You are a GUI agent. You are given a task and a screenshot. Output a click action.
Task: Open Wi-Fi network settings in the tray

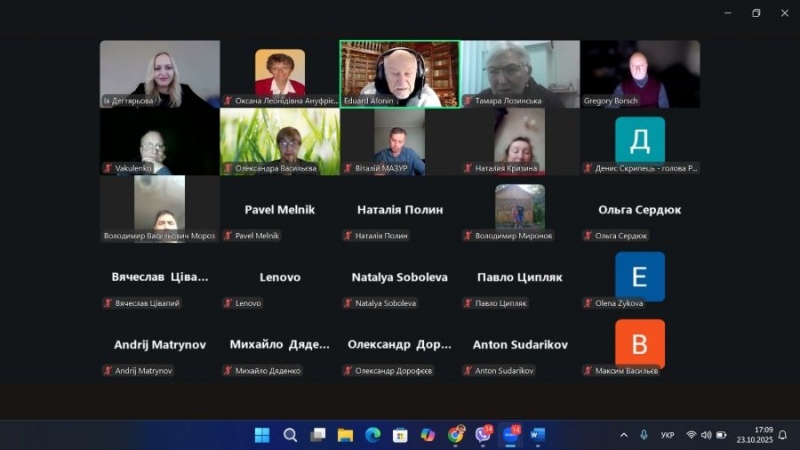690,435
